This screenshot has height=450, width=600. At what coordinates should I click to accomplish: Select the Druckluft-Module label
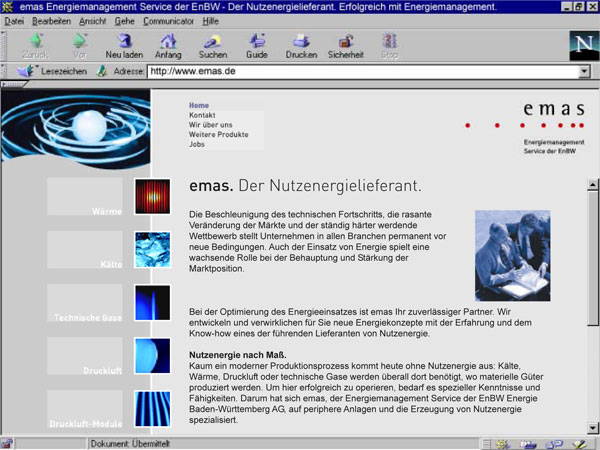(x=86, y=424)
